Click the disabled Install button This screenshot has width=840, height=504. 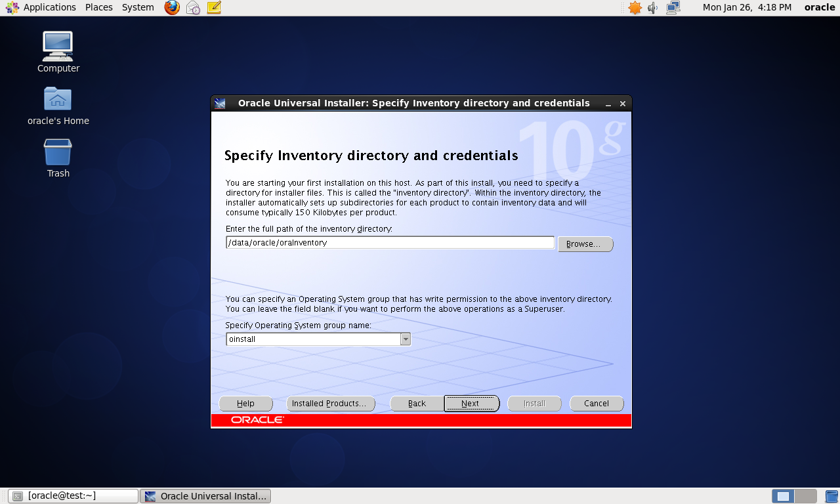pyautogui.click(x=534, y=404)
